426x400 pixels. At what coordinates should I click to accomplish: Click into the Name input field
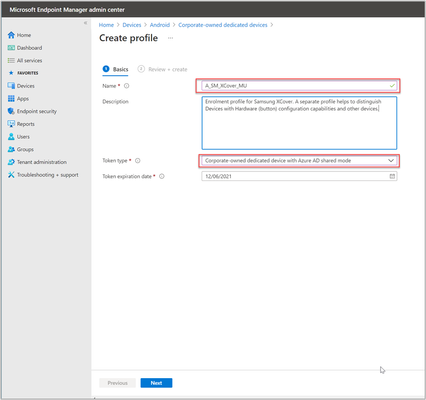(299, 86)
